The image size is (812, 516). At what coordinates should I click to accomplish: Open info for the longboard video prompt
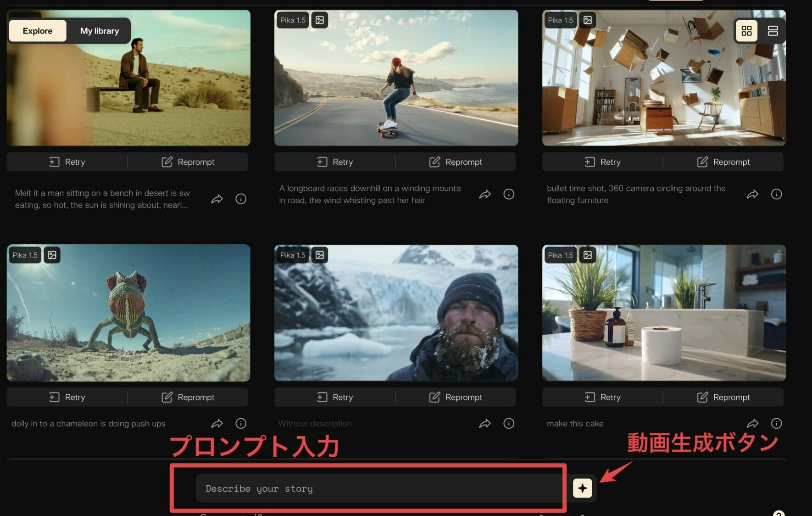point(508,194)
